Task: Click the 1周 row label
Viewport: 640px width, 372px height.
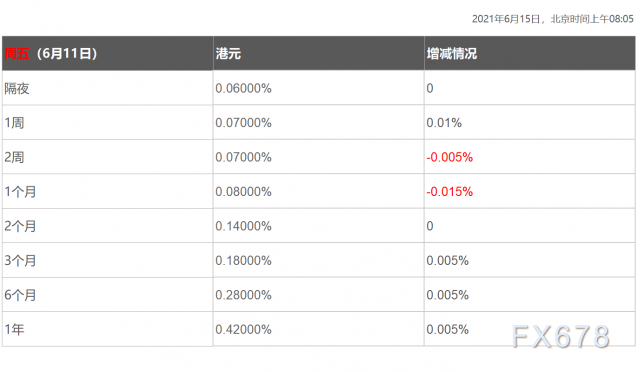Action: (x=14, y=123)
